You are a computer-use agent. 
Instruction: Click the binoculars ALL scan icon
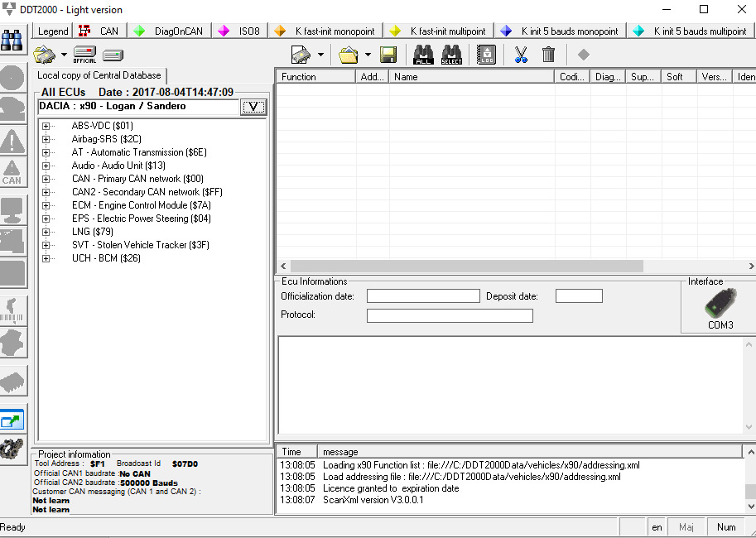pyautogui.click(x=423, y=55)
